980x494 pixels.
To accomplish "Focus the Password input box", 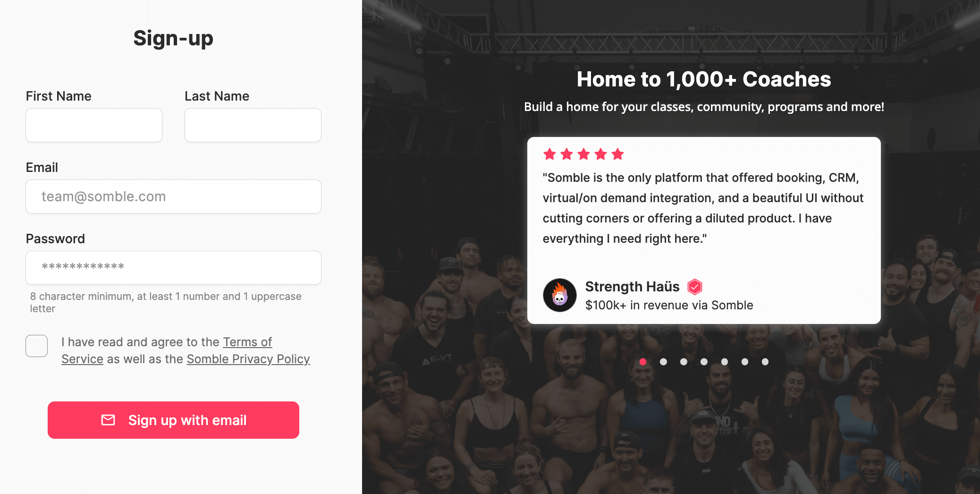I will (173, 268).
